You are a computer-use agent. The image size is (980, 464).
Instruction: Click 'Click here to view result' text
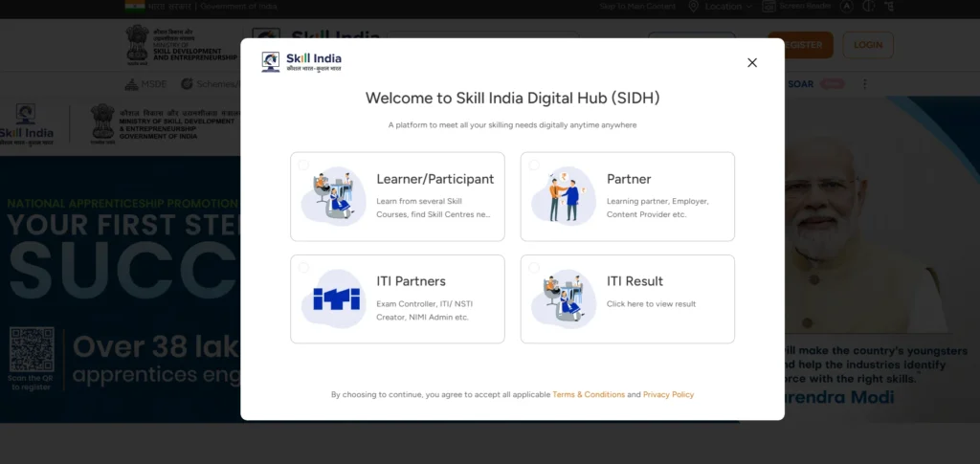point(651,304)
